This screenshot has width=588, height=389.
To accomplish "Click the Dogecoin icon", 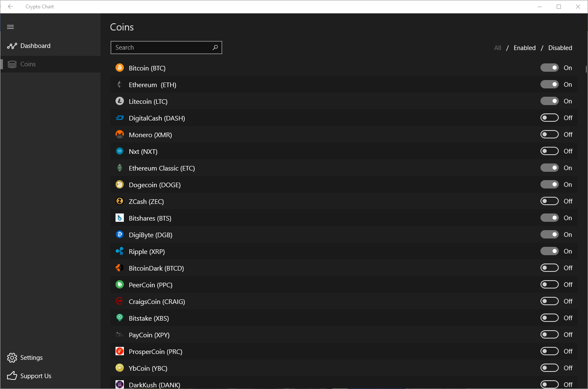I will pos(120,184).
